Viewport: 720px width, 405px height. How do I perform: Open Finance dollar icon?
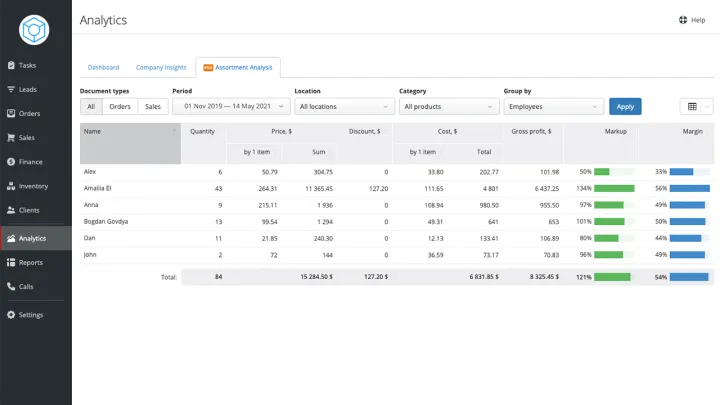11,162
